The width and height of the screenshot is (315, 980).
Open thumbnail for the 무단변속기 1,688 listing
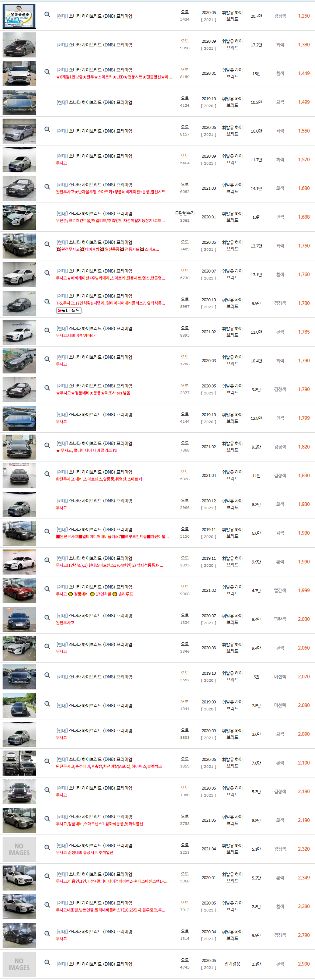click(19, 217)
